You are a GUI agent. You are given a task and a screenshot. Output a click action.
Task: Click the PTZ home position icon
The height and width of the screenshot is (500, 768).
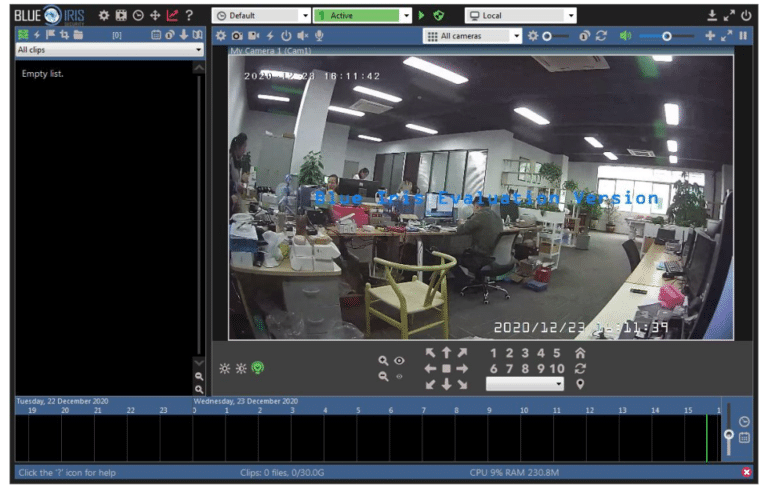pos(580,353)
